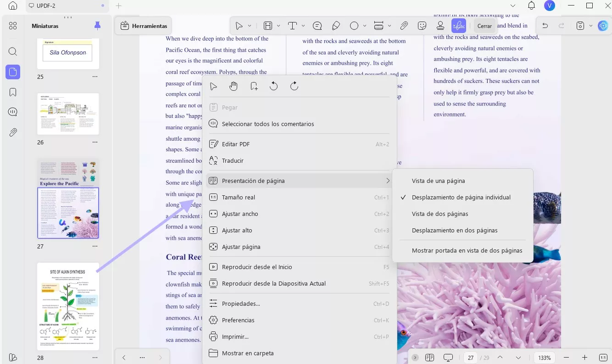612x364 pixels.
Task: Select Vista de dos páginas option
Action: coord(463,214)
